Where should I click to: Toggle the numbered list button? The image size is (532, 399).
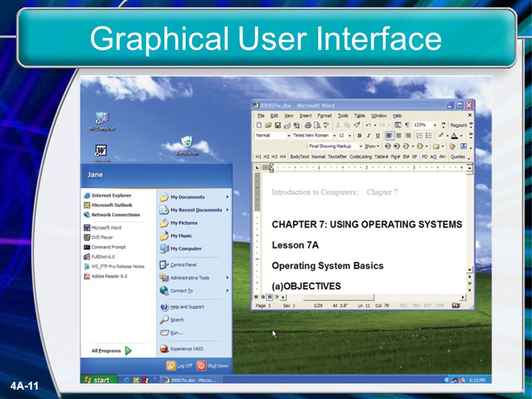coord(420,136)
